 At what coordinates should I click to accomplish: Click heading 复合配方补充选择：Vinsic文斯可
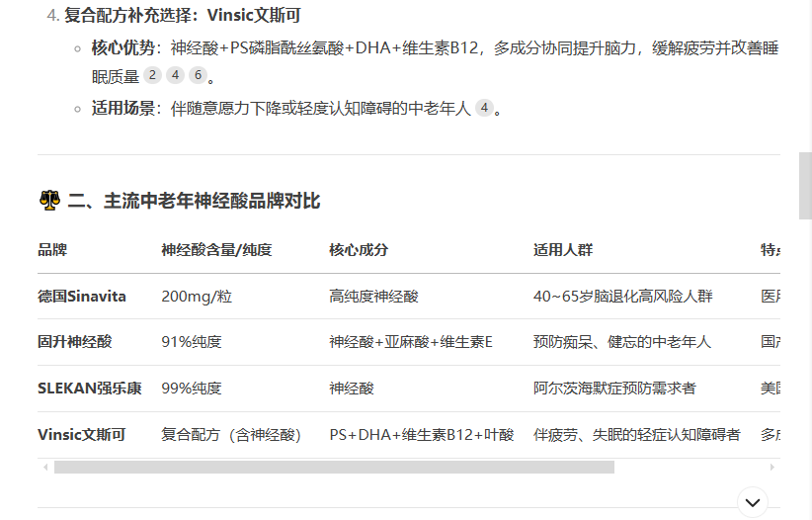click(x=183, y=15)
